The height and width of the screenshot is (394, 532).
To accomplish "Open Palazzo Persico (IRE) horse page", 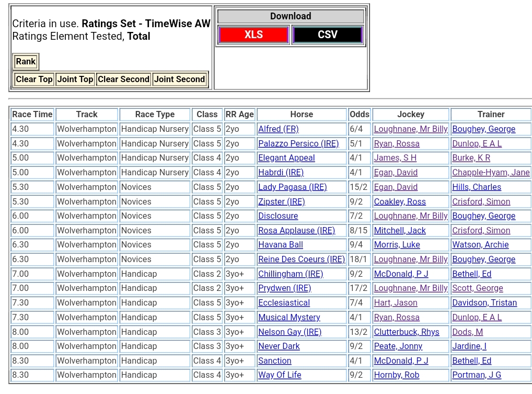I will coord(298,144).
